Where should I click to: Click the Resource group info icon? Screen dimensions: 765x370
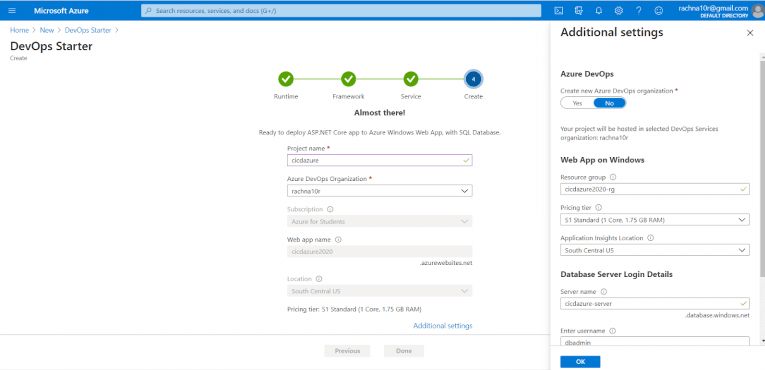(613, 177)
